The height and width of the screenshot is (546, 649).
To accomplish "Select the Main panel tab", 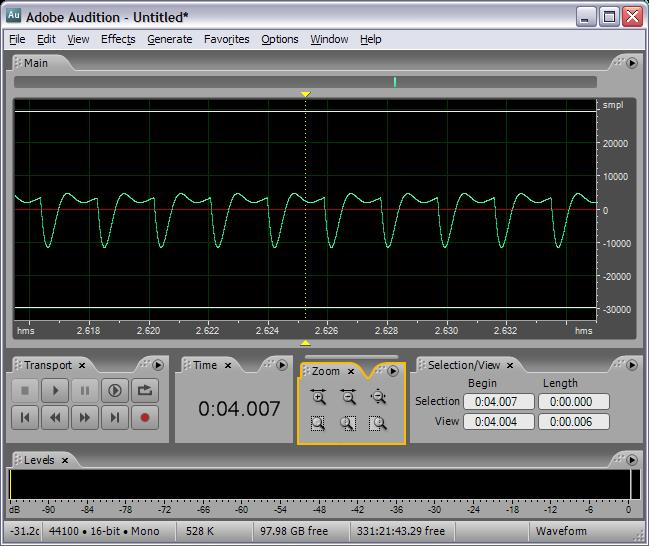I will pos(36,63).
